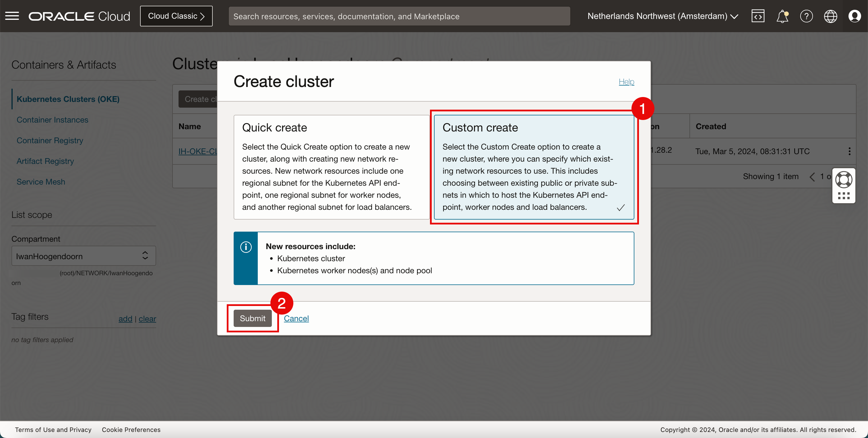Open the Help link in dialog
This screenshot has width=868, height=438.
pyautogui.click(x=626, y=82)
